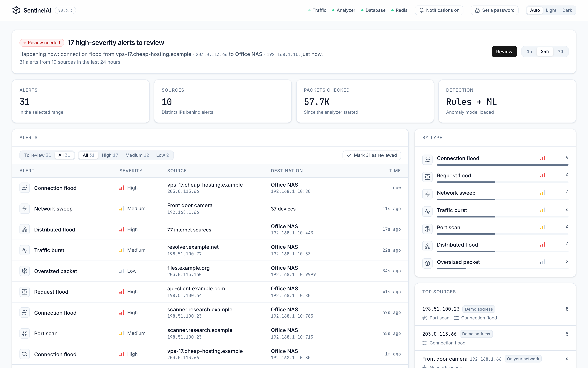Image resolution: width=588 pixels, height=368 pixels.
Task: Click the Review needed status badge
Action: coord(42,43)
